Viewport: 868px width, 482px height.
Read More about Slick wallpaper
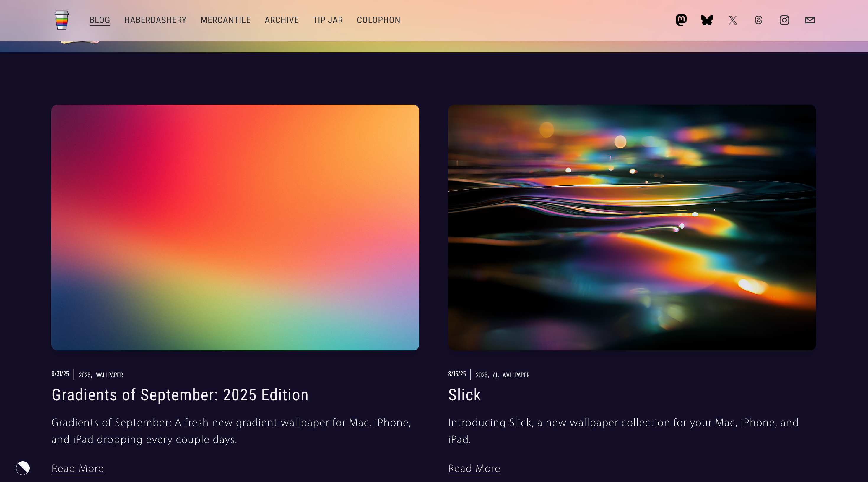pos(474,468)
